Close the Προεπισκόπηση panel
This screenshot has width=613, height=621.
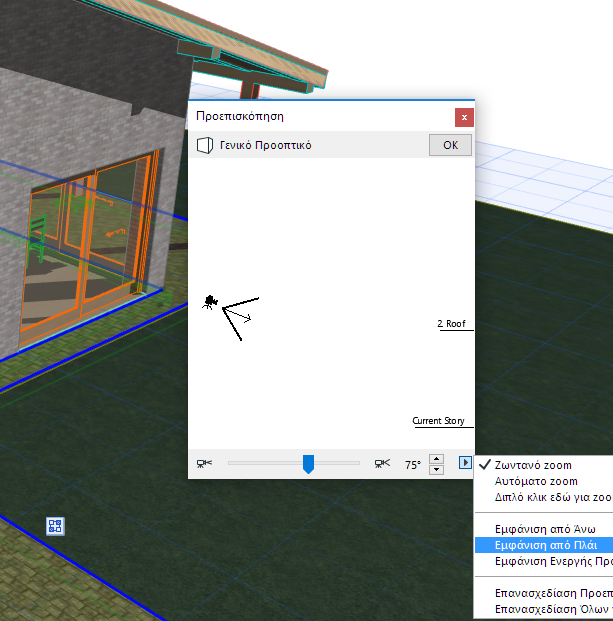tap(464, 117)
